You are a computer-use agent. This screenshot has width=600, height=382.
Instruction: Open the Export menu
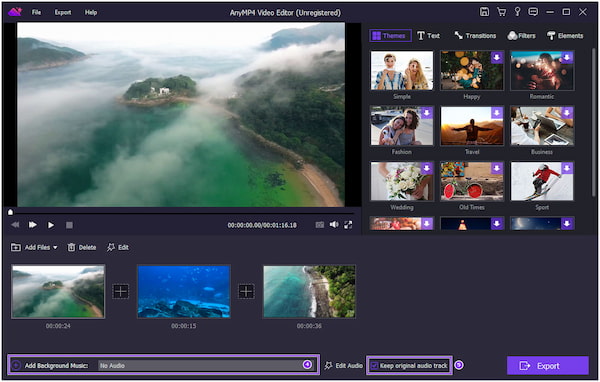(x=63, y=12)
